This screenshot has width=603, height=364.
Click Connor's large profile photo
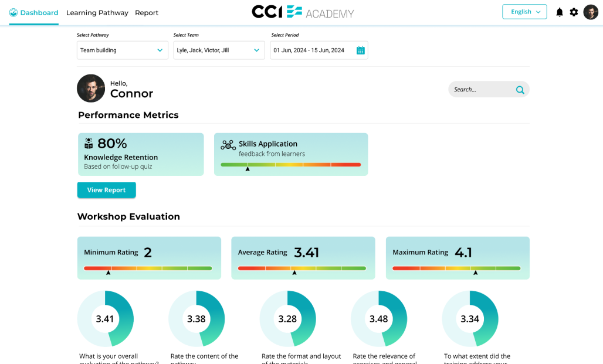tap(91, 89)
